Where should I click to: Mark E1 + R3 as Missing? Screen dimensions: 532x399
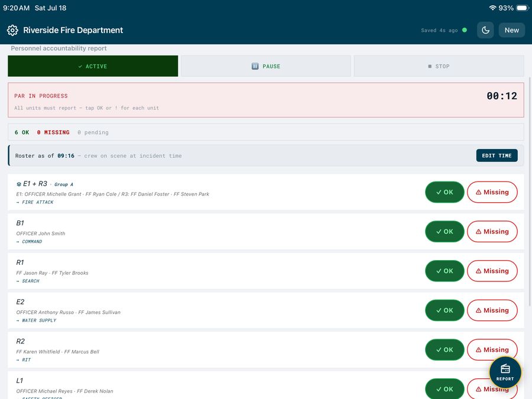[x=492, y=192]
